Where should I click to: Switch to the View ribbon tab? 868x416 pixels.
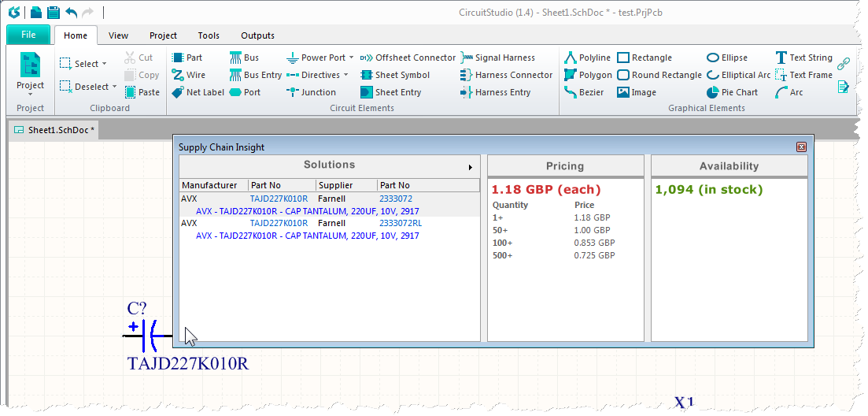(x=118, y=35)
